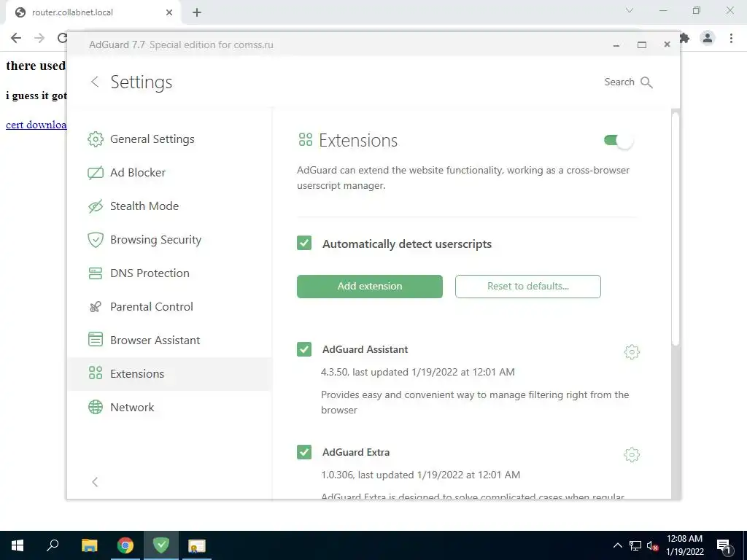Click certificate app icon in taskbar

pyautogui.click(x=196, y=545)
